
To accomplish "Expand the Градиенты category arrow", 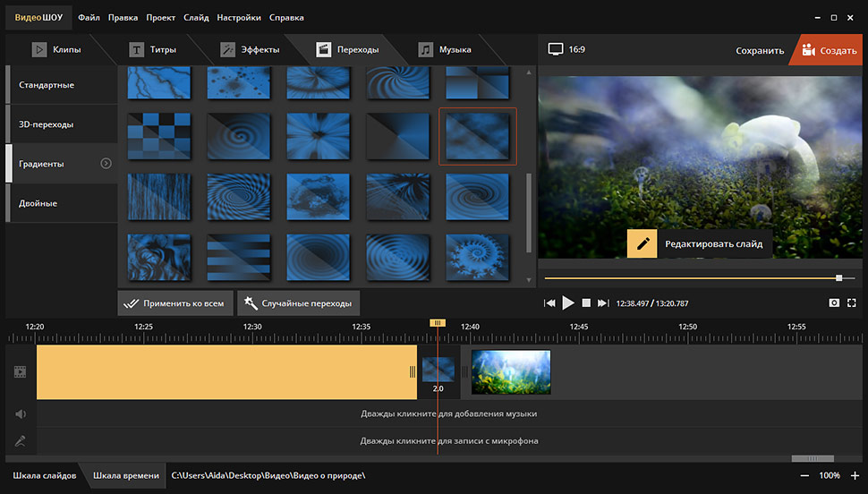I will tap(106, 164).
